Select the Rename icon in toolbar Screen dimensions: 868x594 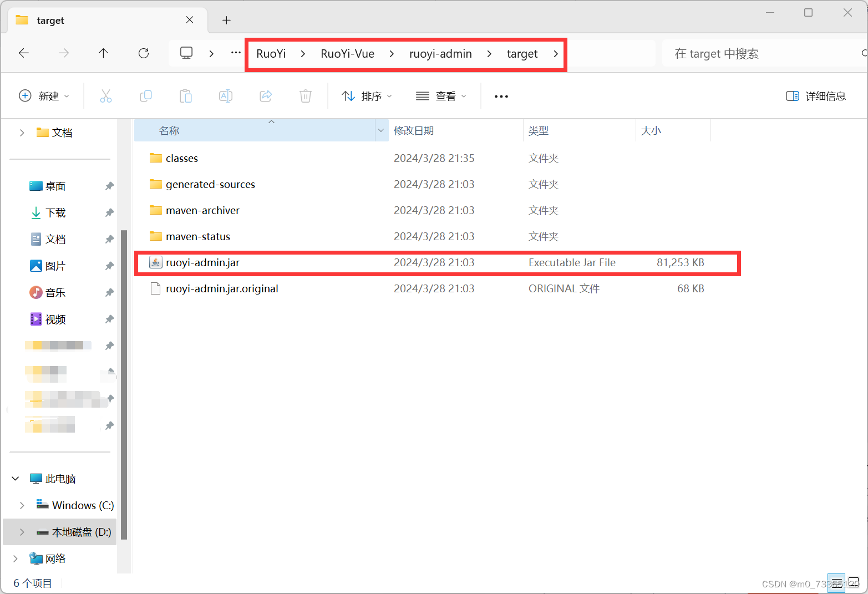[226, 95]
